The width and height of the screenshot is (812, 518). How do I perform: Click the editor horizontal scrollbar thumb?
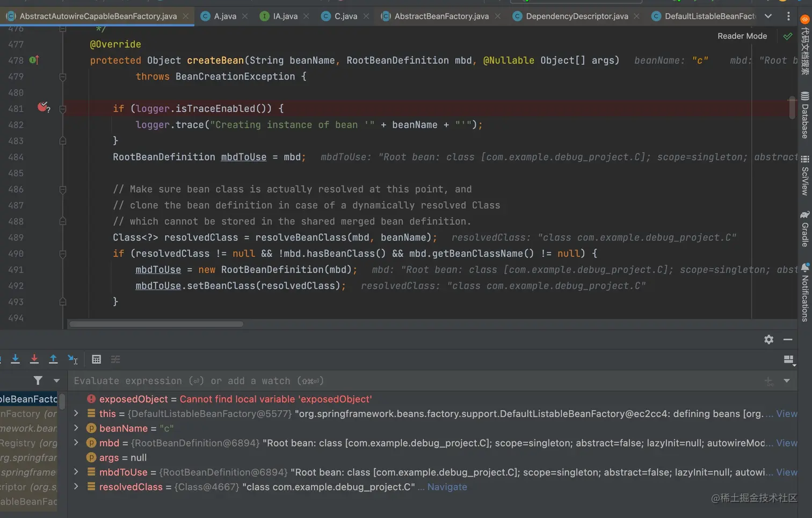coord(156,324)
